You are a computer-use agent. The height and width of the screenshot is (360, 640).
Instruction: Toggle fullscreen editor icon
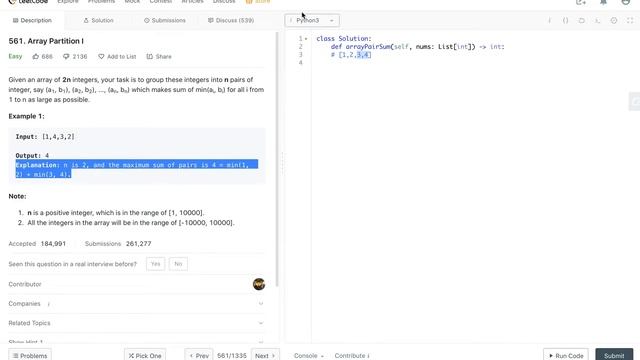[x=630, y=20]
